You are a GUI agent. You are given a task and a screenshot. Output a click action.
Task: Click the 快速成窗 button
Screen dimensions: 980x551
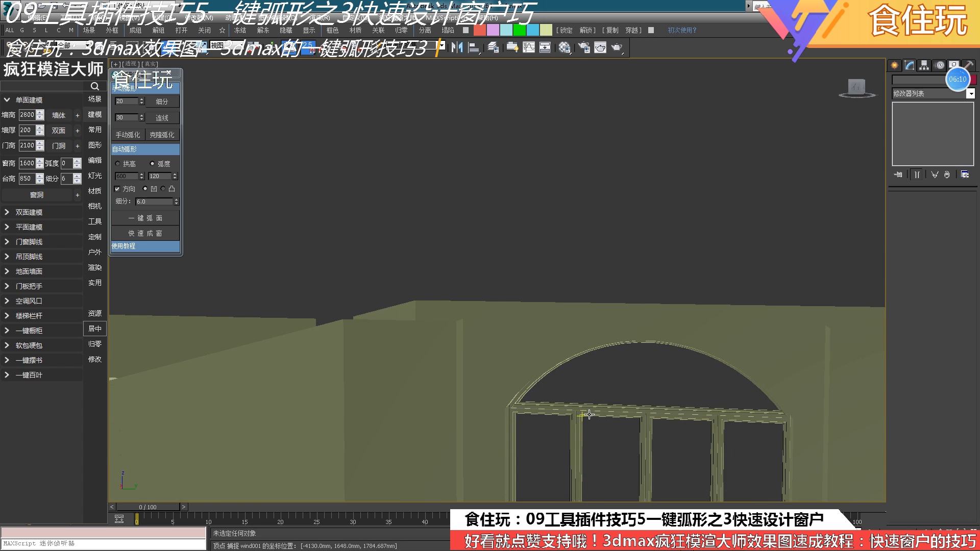145,233
